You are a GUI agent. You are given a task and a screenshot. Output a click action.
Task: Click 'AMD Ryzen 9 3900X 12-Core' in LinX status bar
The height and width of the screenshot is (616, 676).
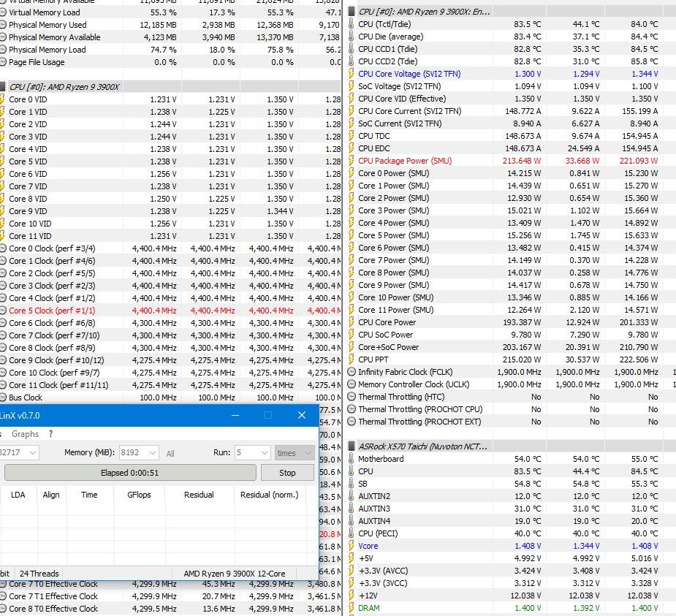[235, 574]
